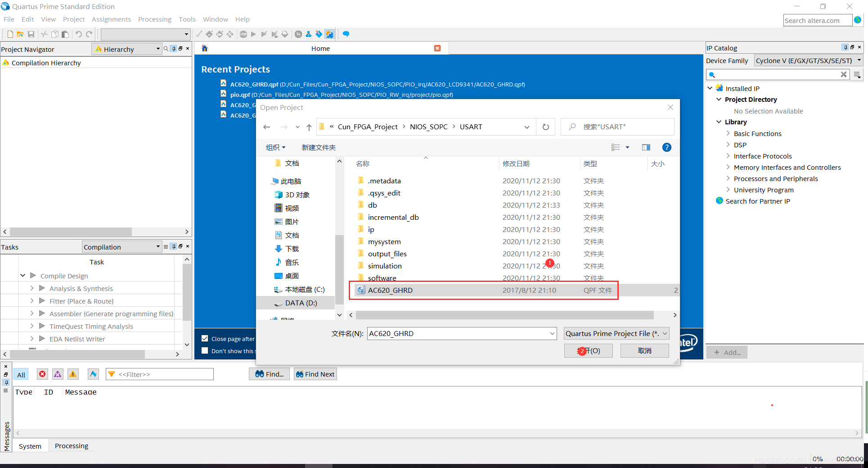Go back in the Open Project dialog
Screen dimensions: 868x468
pyautogui.click(x=267, y=127)
